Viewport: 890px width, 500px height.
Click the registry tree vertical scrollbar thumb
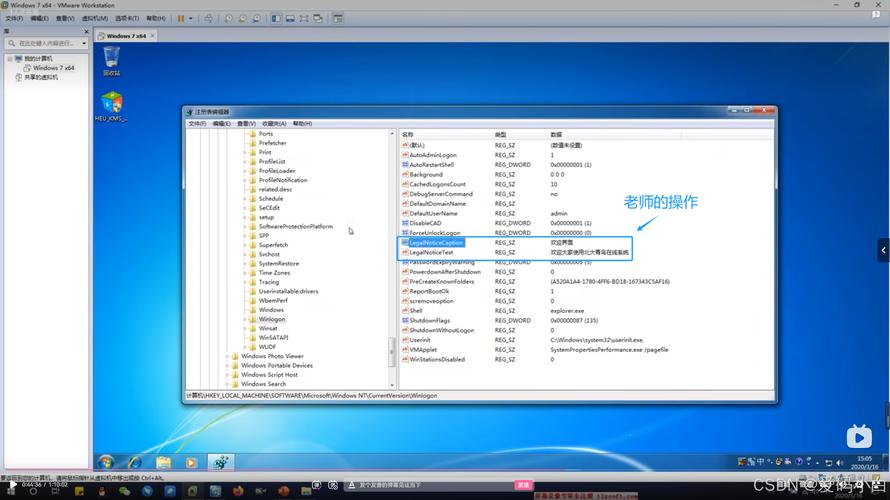click(x=392, y=353)
